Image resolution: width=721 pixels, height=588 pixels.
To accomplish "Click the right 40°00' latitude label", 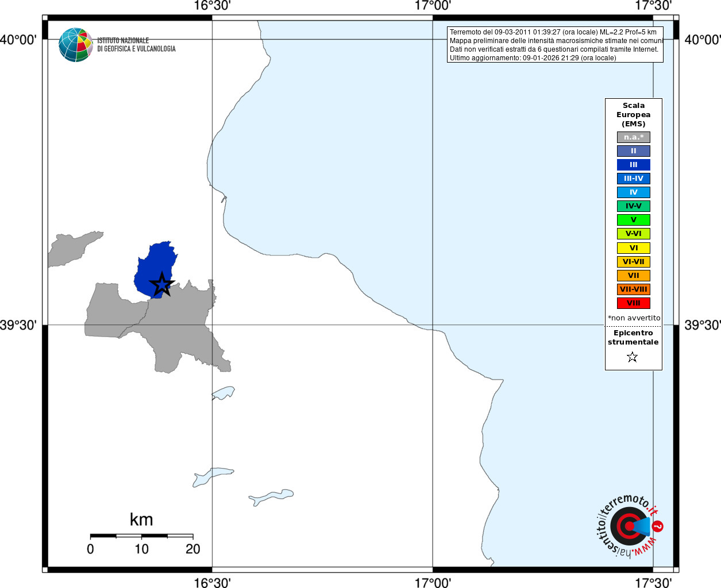I will (703, 40).
